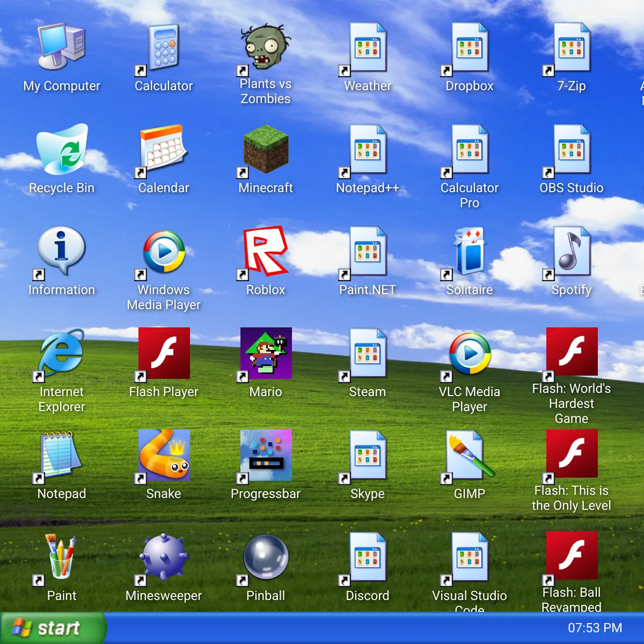Launch the Pinball game

(x=266, y=557)
